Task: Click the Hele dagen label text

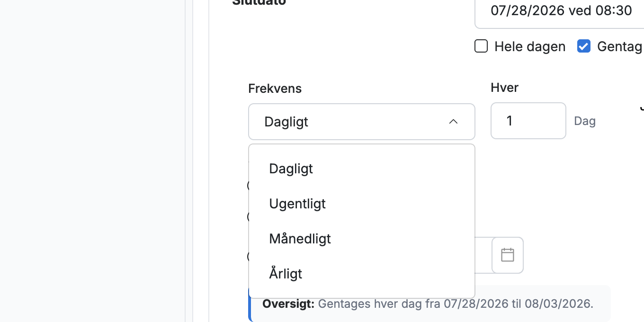Action: (530, 46)
